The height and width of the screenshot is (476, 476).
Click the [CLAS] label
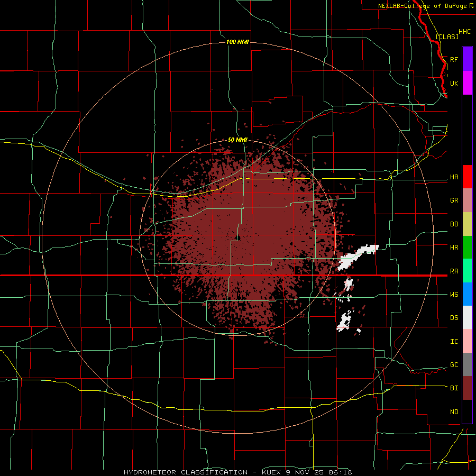coord(447,36)
